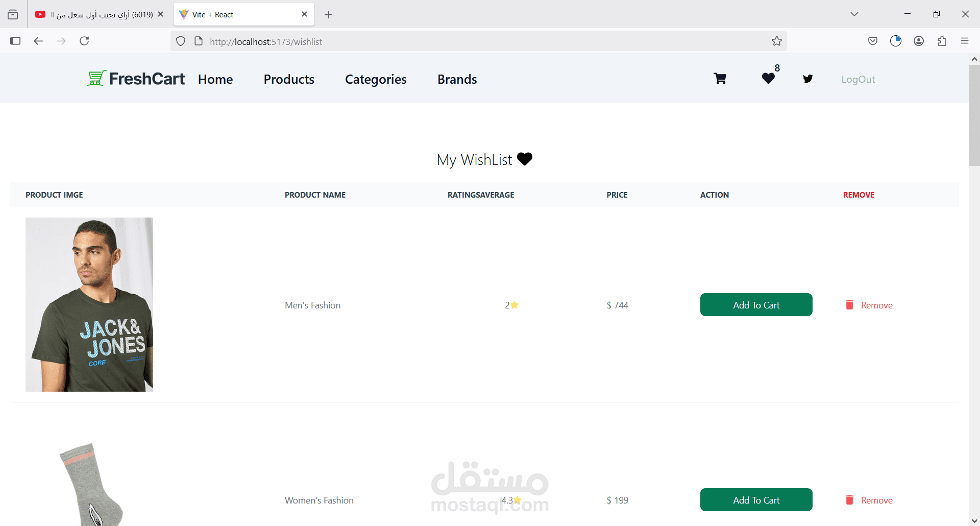Open the wishlist heart icon in navbar
Screen dimensions: 980x526
click(x=768, y=79)
